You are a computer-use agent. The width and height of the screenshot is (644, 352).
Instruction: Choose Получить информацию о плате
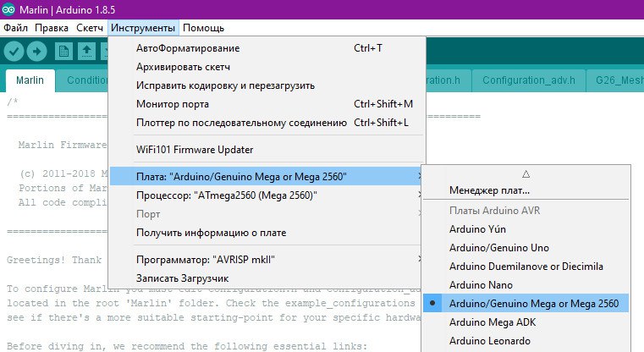266,233
